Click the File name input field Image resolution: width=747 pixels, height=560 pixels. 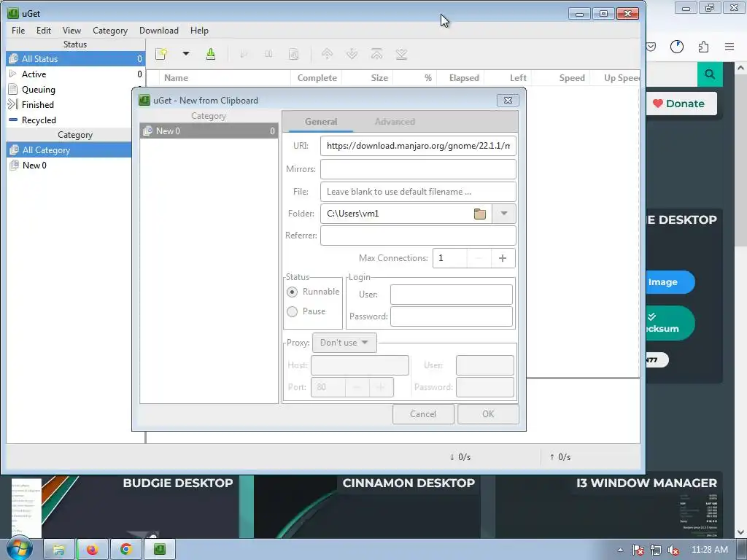[x=418, y=192]
